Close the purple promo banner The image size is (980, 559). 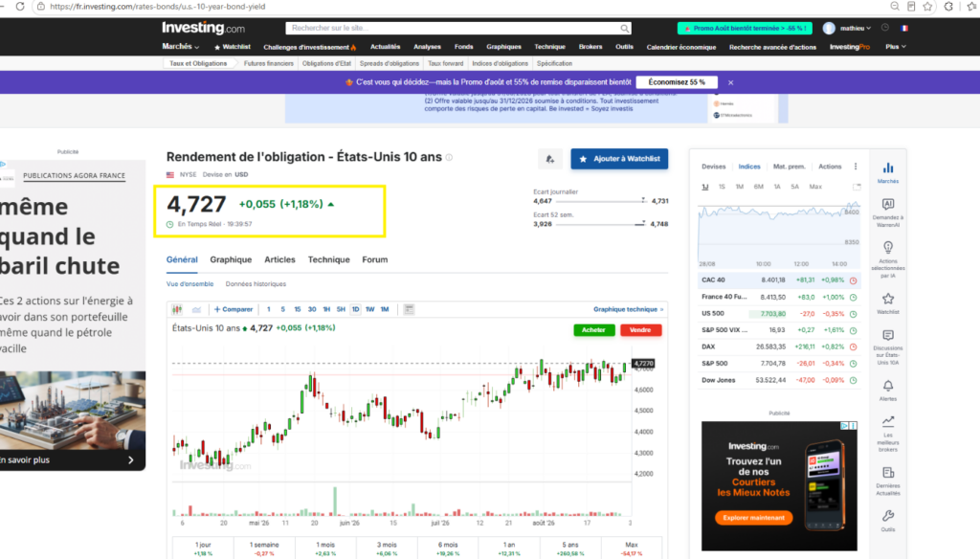coord(730,82)
